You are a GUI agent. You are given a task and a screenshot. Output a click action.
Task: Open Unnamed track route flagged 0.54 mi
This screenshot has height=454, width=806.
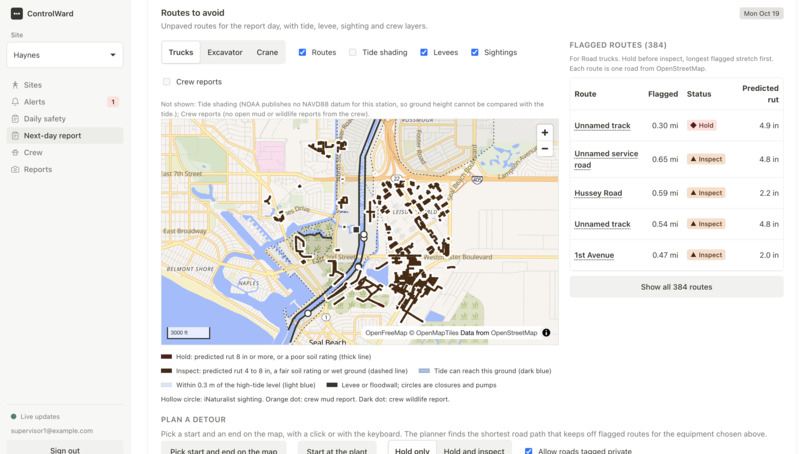pyautogui.click(x=602, y=224)
